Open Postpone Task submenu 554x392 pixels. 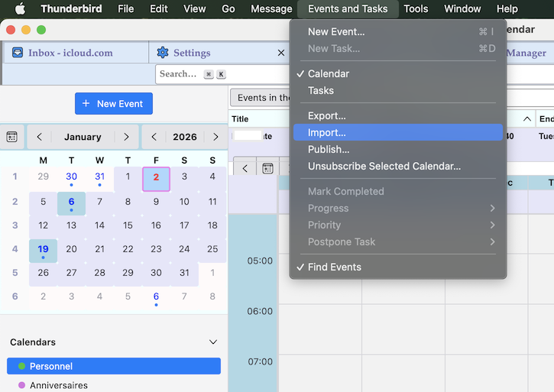pyautogui.click(x=398, y=241)
